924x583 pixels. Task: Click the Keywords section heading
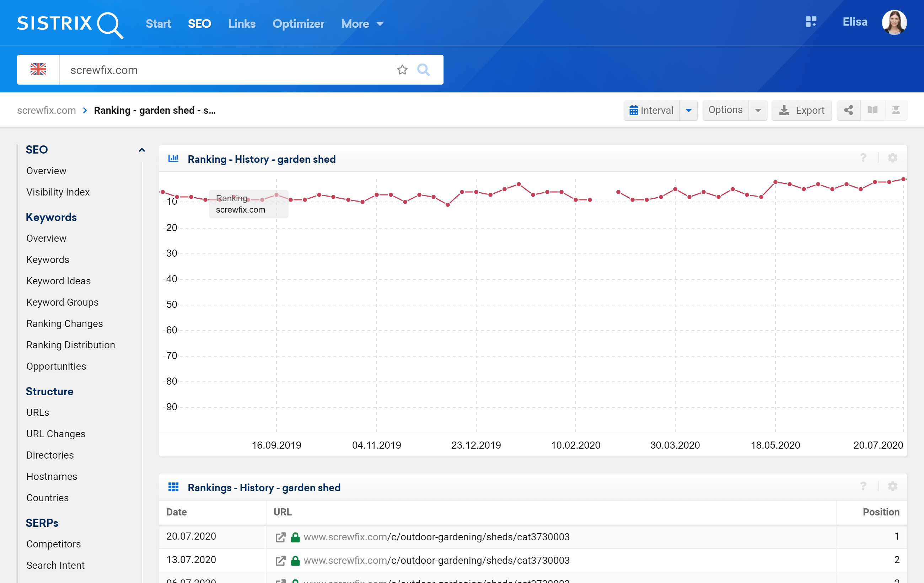coord(52,217)
